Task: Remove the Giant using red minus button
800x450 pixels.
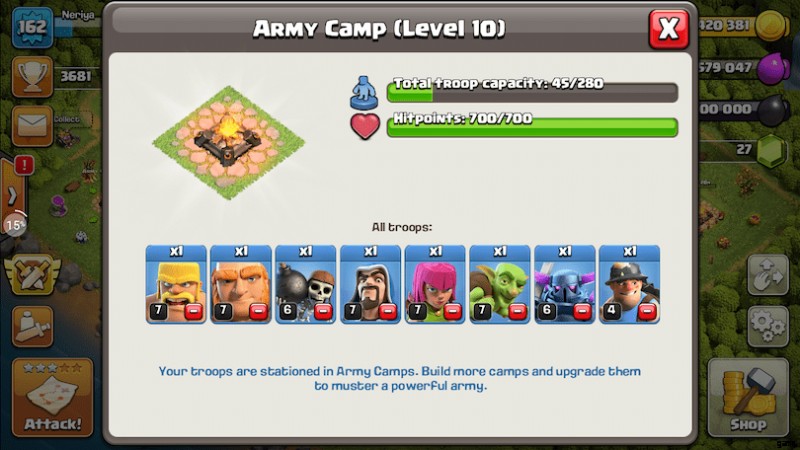Action: (x=258, y=311)
